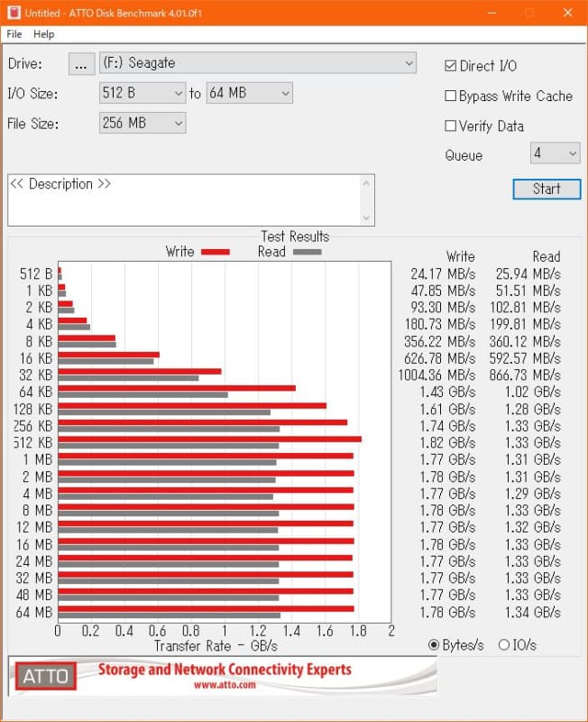Click the gray Read legend swatch
Screen dimensions: 588x722
[x=308, y=252]
